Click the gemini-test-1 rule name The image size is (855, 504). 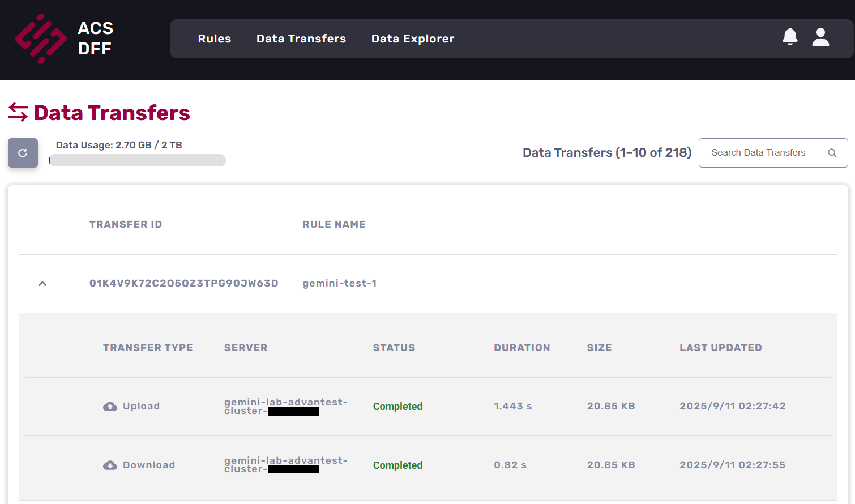tap(339, 283)
